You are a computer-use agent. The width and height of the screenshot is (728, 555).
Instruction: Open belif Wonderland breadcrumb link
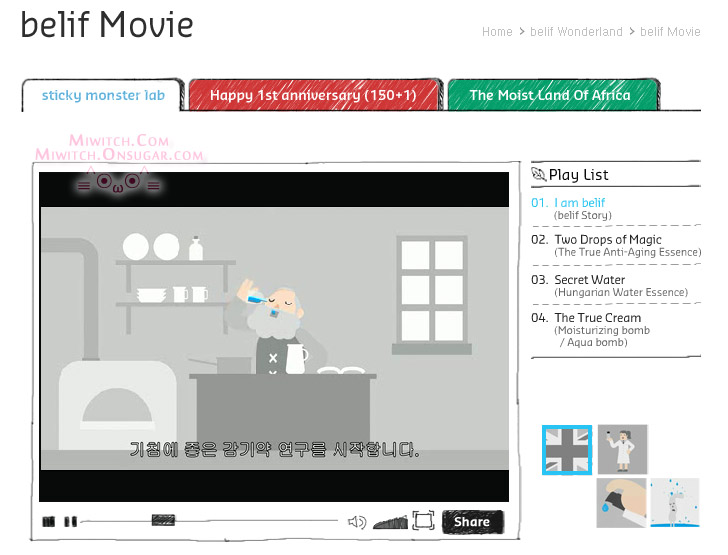pyautogui.click(x=576, y=32)
